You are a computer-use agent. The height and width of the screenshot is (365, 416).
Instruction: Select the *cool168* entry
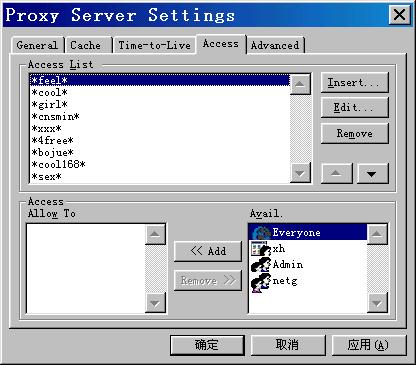pyautogui.click(x=160, y=164)
